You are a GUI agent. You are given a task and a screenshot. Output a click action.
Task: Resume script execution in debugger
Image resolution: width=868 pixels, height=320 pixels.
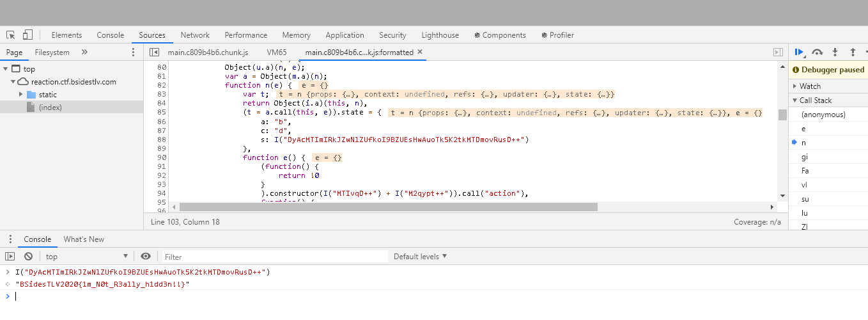799,52
